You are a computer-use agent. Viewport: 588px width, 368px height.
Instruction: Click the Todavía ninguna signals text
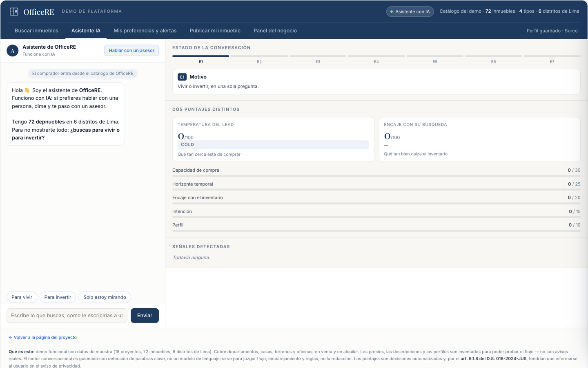tap(191, 258)
